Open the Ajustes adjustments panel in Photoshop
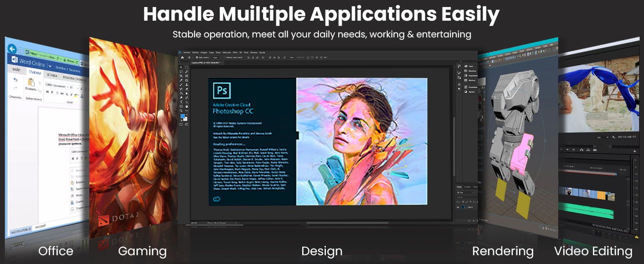644x264 pixels. click(x=466, y=92)
